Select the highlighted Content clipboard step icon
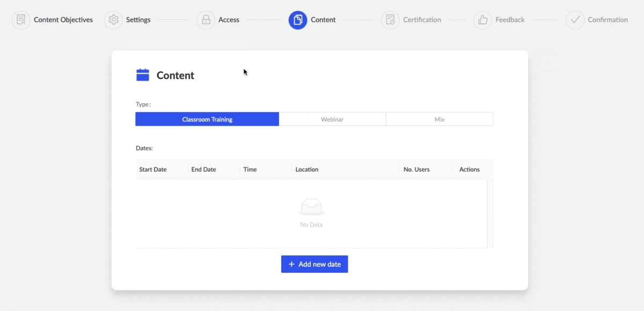The width and height of the screenshot is (644, 311). pos(297,19)
